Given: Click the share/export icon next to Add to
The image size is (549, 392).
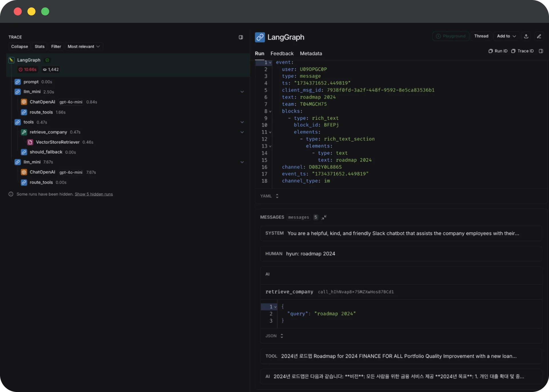Looking at the screenshot, I should tap(526, 36).
